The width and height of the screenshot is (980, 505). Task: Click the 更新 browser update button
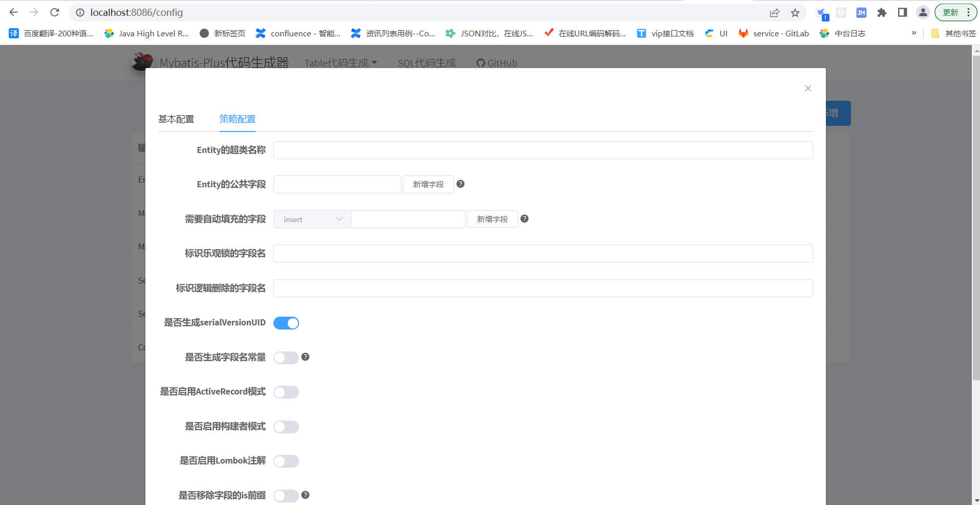pyautogui.click(x=950, y=13)
